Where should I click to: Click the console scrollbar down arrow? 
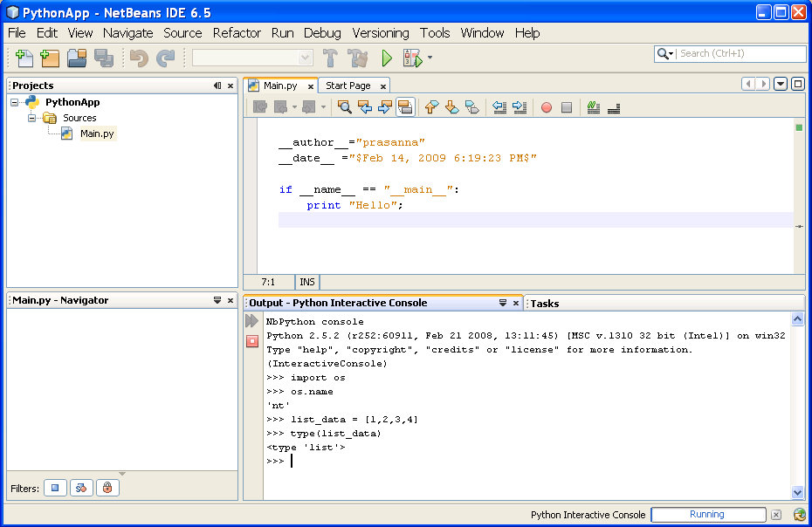797,492
